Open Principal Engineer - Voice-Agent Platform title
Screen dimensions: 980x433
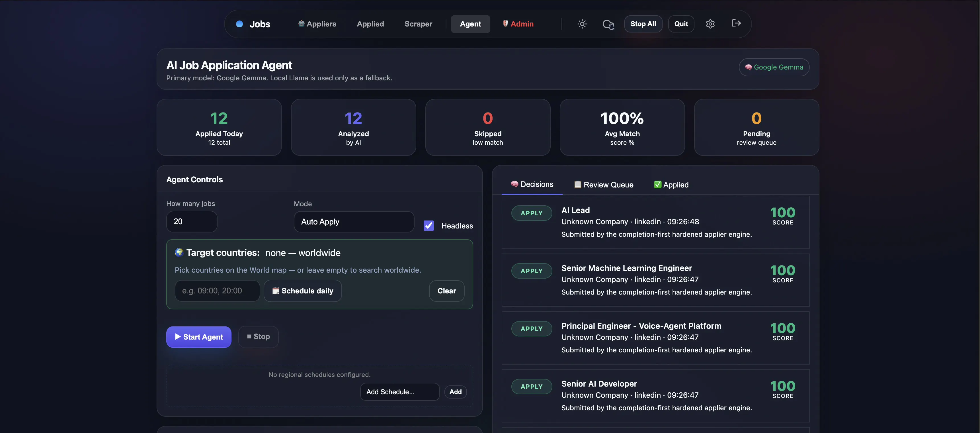(641, 326)
